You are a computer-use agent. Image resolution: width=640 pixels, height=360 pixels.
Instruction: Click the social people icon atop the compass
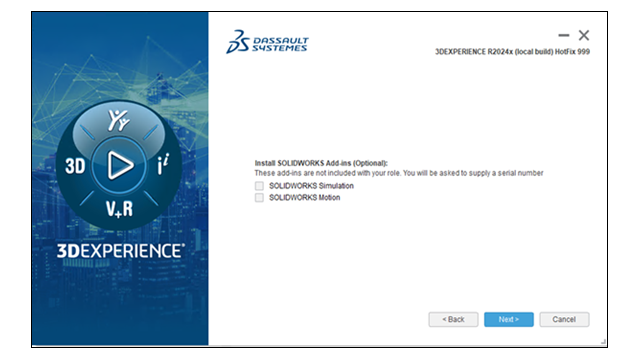(118, 120)
